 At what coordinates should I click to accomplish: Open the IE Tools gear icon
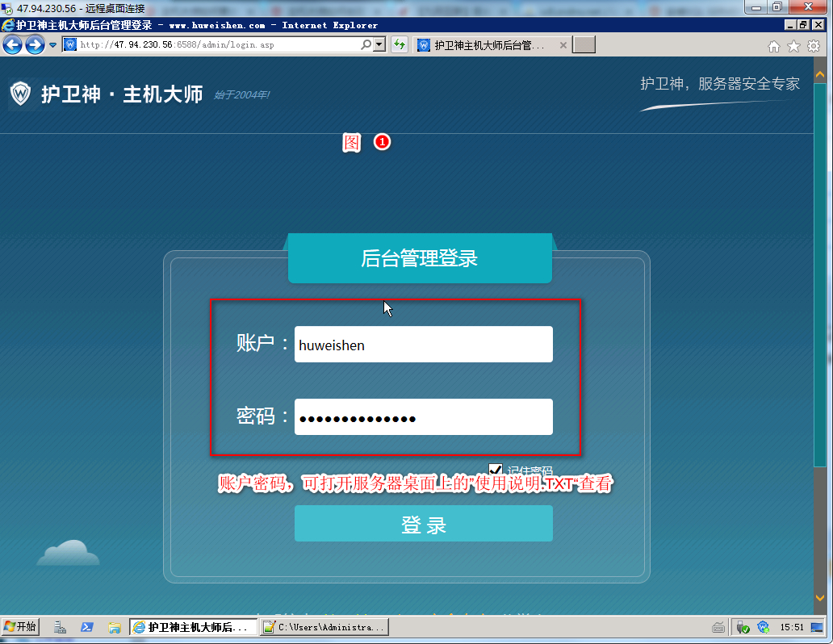tap(813, 47)
